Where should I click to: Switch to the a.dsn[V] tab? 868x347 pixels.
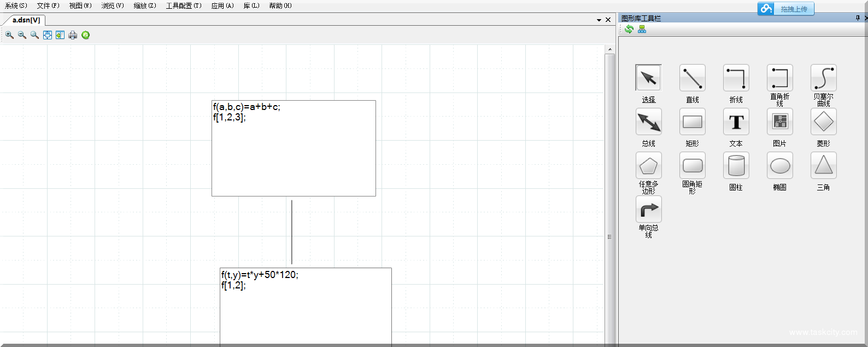pos(26,20)
